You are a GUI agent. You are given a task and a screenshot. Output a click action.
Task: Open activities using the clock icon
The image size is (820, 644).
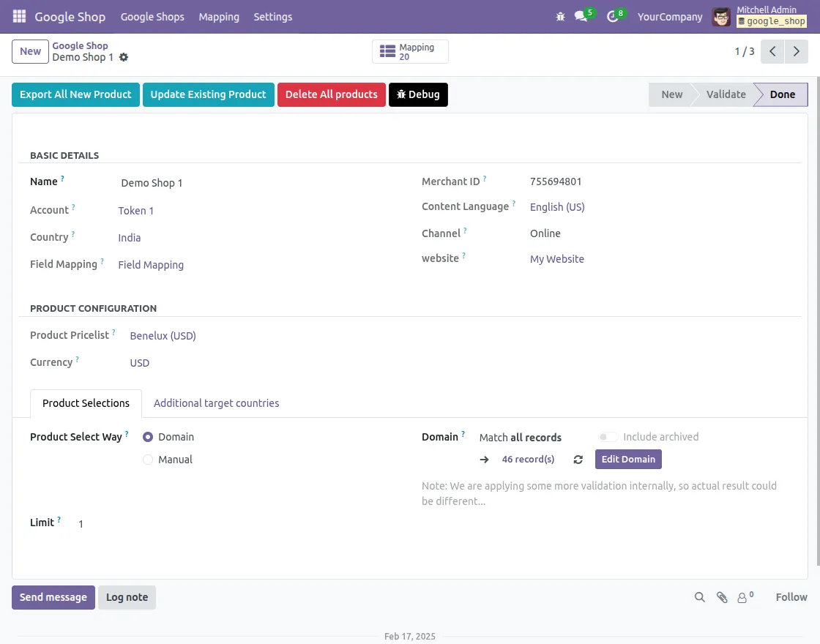pyautogui.click(x=612, y=16)
